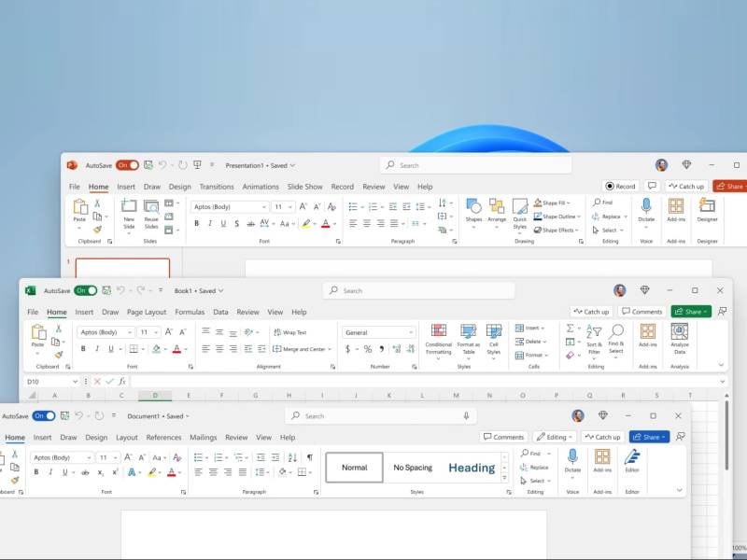
Task: Toggle Strikethrough in Word font group
Action: coord(85,472)
